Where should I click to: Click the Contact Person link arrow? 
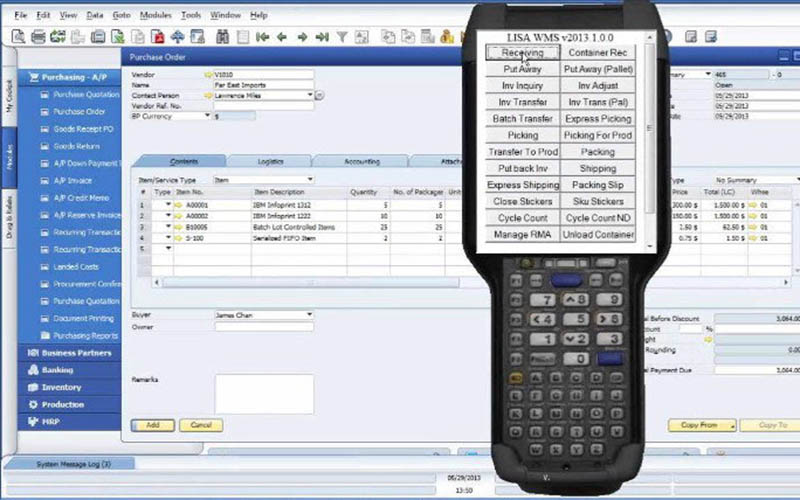(208, 95)
